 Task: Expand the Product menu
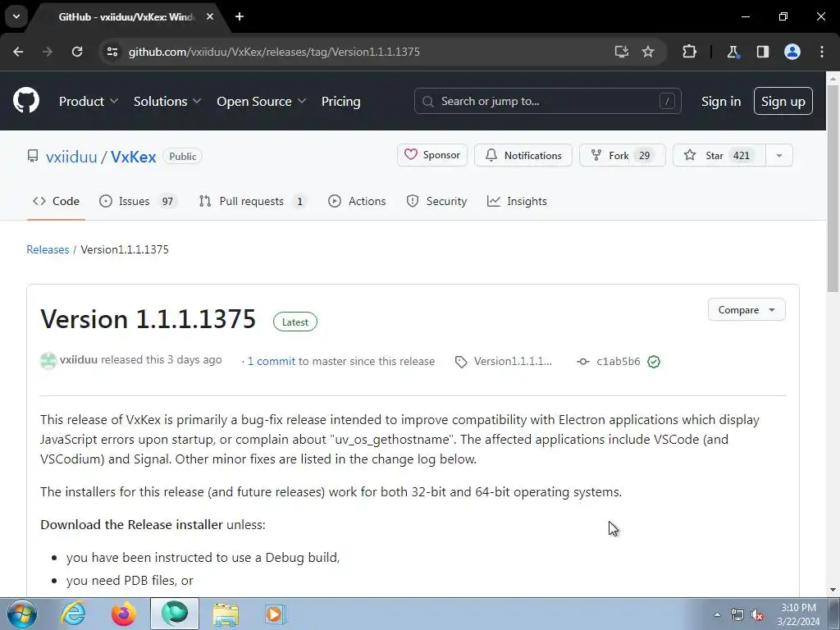[x=89, y=101]
